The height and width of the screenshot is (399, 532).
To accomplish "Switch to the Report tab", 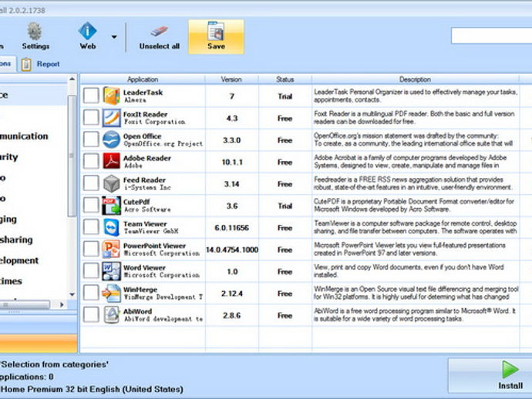I will pyautogui.click(x=48, y=64).
